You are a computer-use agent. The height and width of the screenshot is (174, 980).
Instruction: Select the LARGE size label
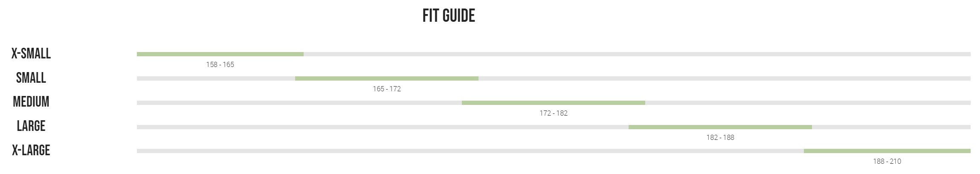[x=31, y=126]
